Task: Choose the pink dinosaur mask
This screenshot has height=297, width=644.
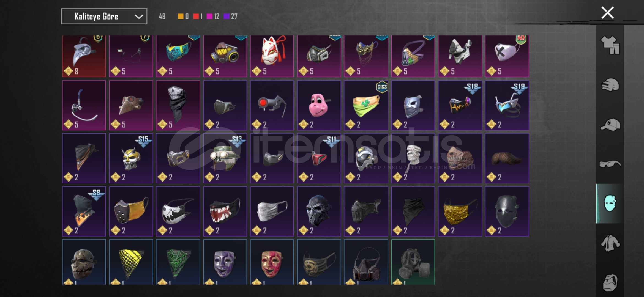Action: pyautogui.click(x=319, y=105)
